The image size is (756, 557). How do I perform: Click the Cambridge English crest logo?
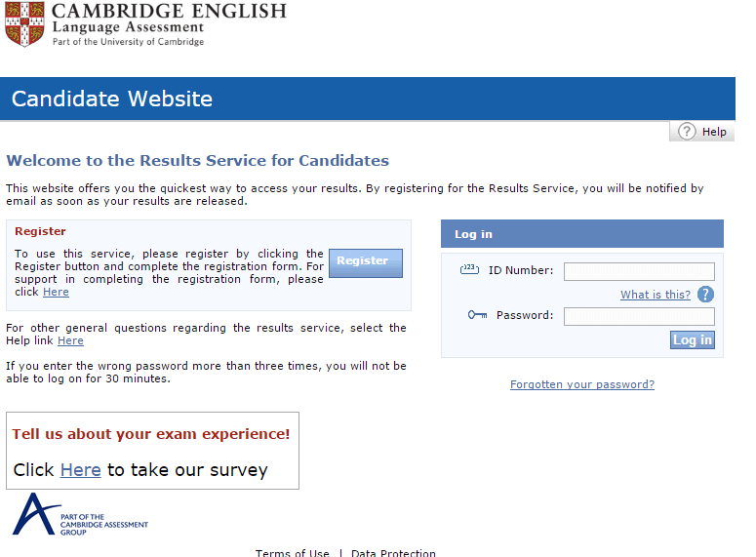24,24
